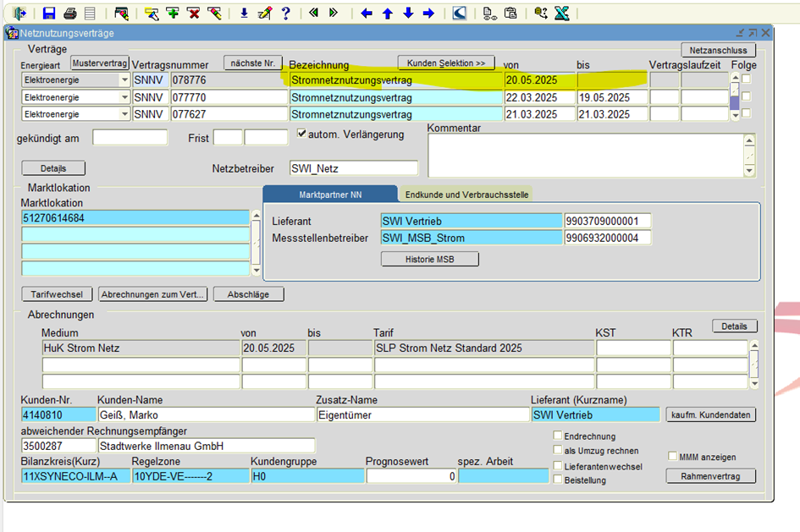Expand Energieart dropdown in second contract row

coord(124,97)
